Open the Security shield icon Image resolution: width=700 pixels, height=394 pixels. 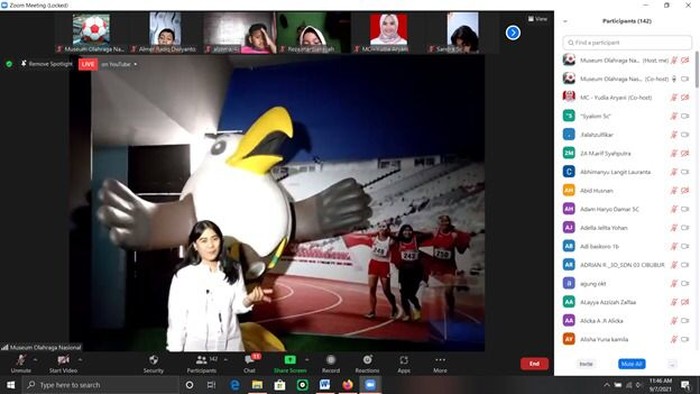pyautogui.click(x=153, y=360)
